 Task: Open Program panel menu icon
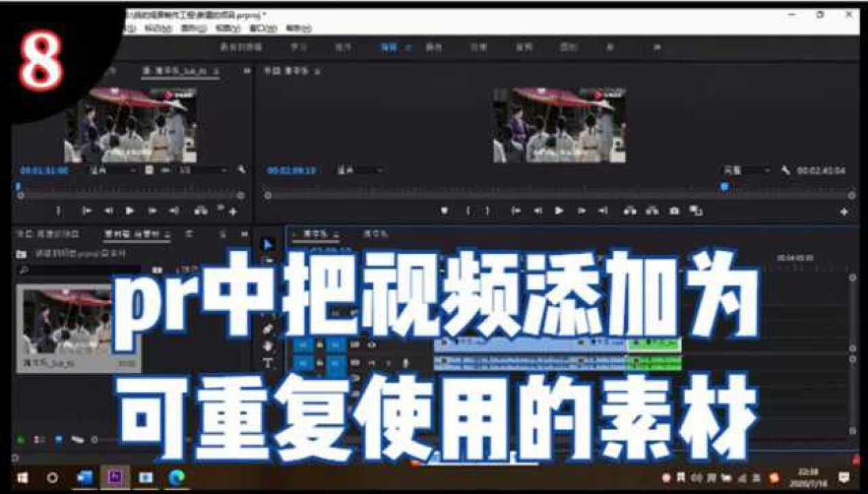point(317,71)
